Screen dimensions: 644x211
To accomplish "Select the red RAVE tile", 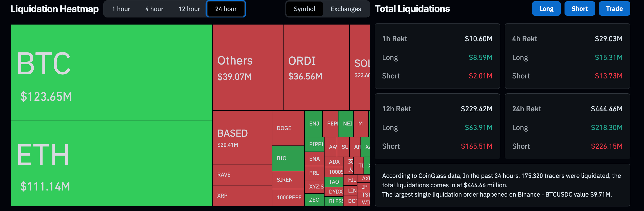I will pos(242,175).
